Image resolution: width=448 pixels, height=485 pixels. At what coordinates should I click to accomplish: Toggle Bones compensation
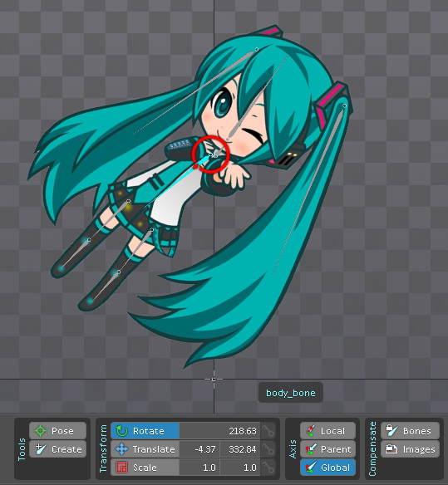(x=410, y=430)
